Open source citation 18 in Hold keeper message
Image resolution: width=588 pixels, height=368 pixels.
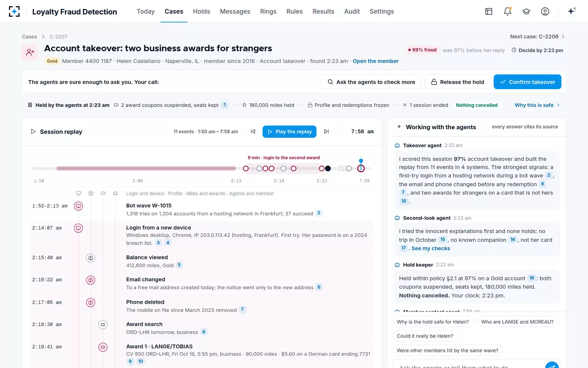coord(532,278)
